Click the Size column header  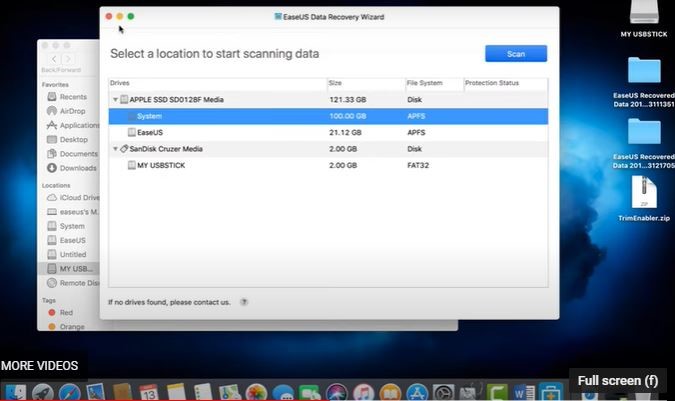[x=366, y=83]
